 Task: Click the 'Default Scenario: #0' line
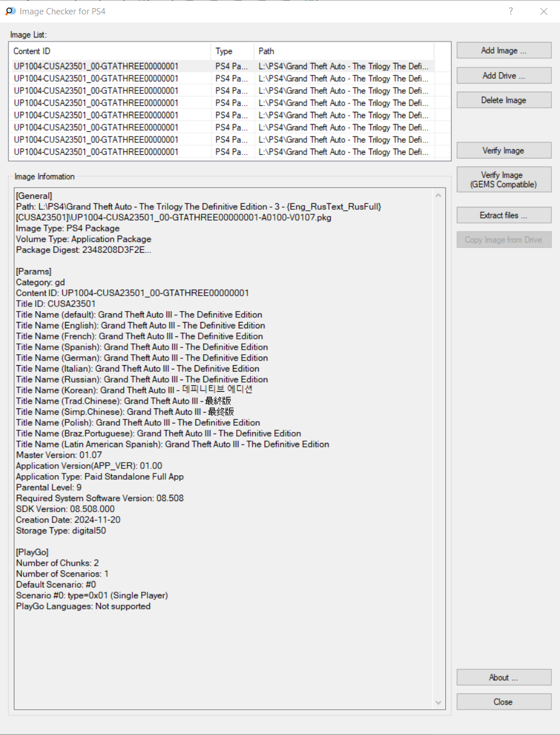(56, 585)
